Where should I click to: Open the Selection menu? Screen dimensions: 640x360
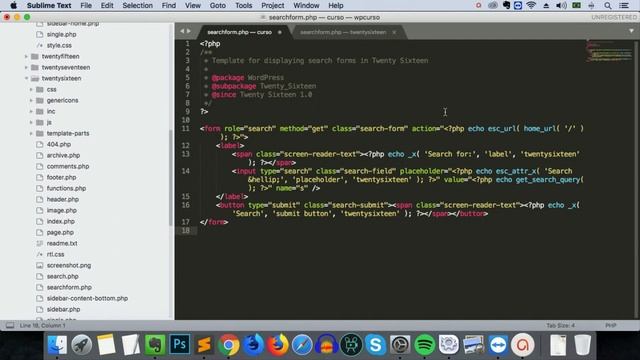tap(138, 5)
